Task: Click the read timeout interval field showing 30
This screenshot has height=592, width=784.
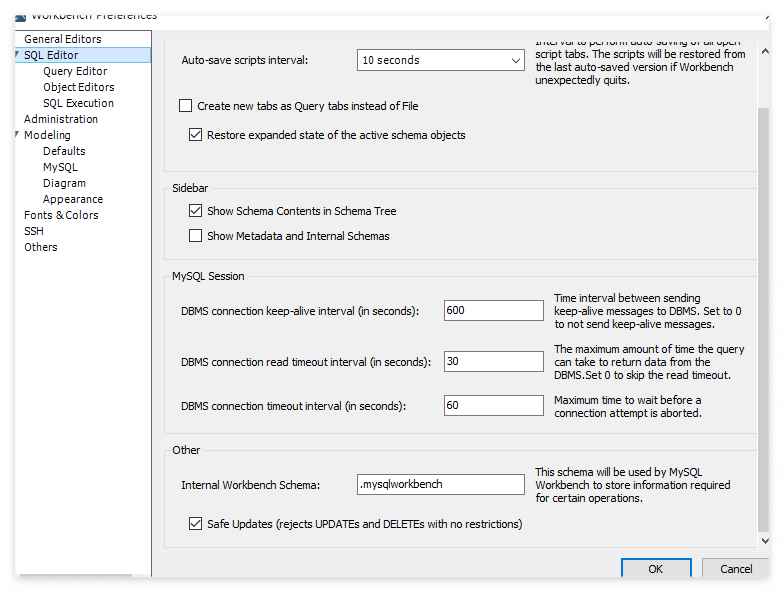Action: click(x=494, y=362)
